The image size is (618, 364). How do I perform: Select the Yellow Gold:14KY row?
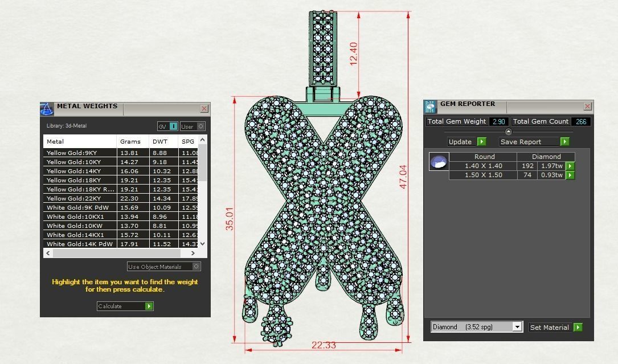coord(121,171)
